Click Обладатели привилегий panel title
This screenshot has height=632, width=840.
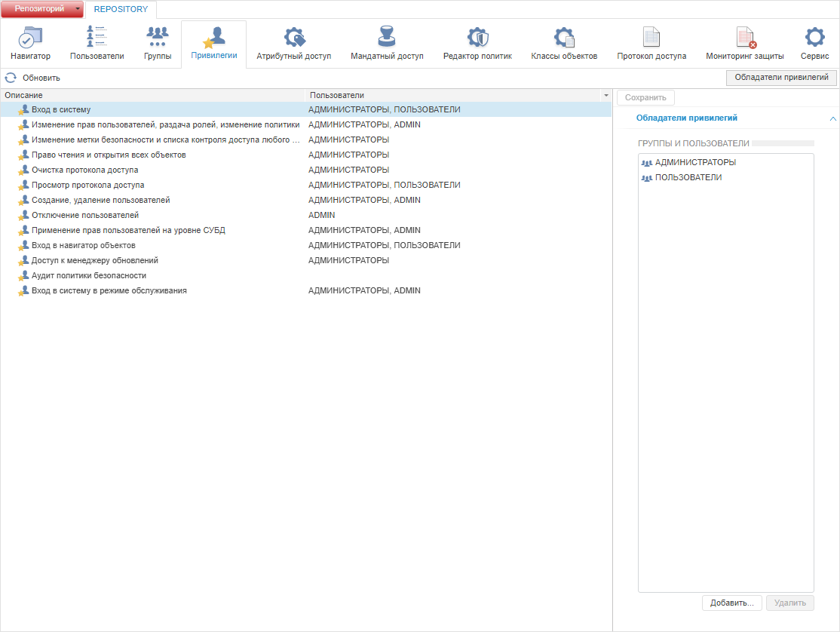[x=686, y=118]
